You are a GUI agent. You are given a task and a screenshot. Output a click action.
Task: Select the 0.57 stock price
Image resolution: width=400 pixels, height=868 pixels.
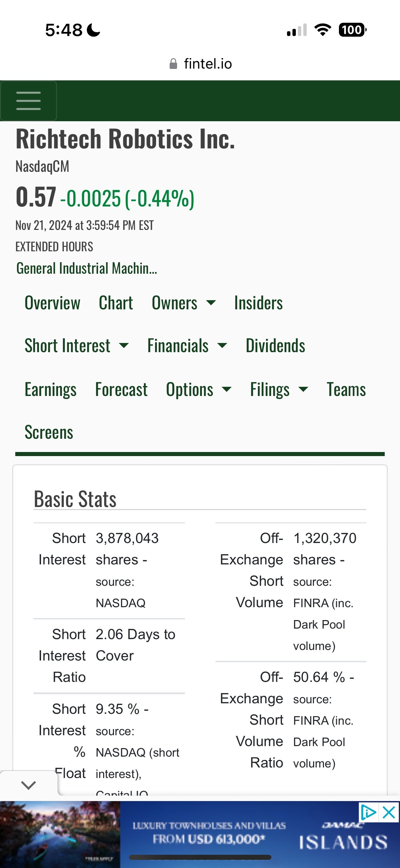[x=36, y=197]
